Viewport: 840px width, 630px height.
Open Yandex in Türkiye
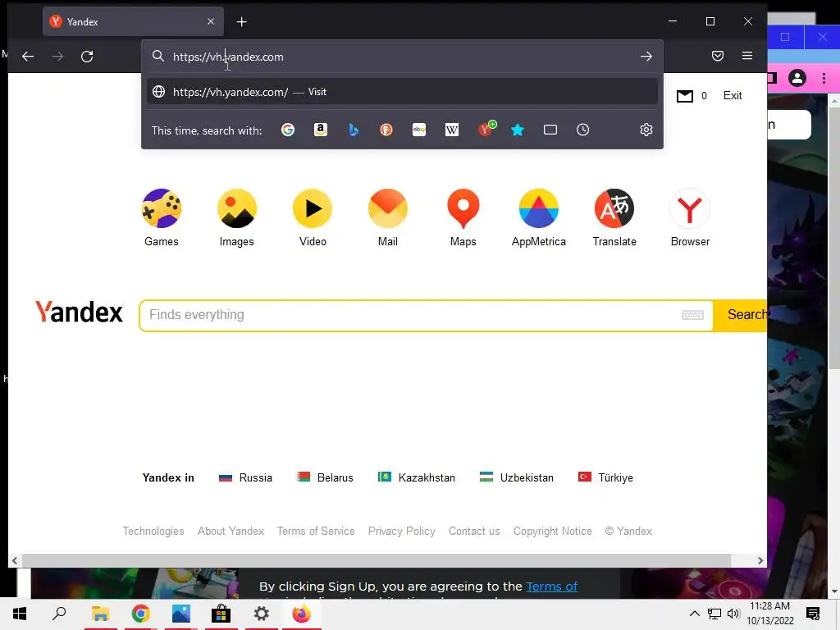[605, 477]
